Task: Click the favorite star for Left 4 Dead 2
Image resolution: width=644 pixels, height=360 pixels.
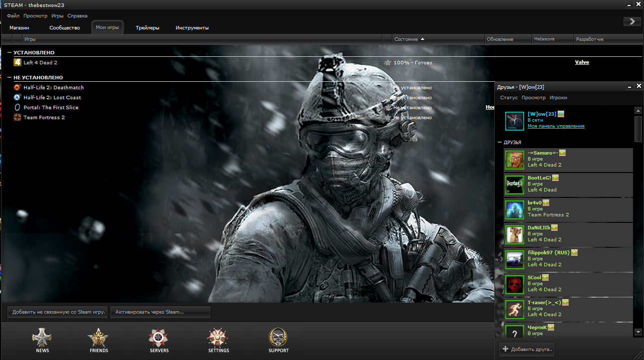Action: 387,62
